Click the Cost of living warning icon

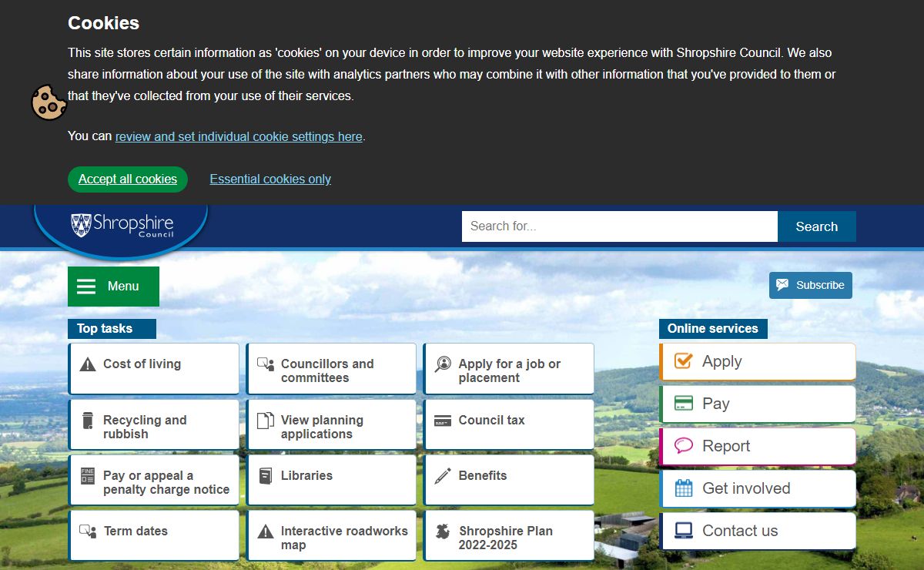88,364
